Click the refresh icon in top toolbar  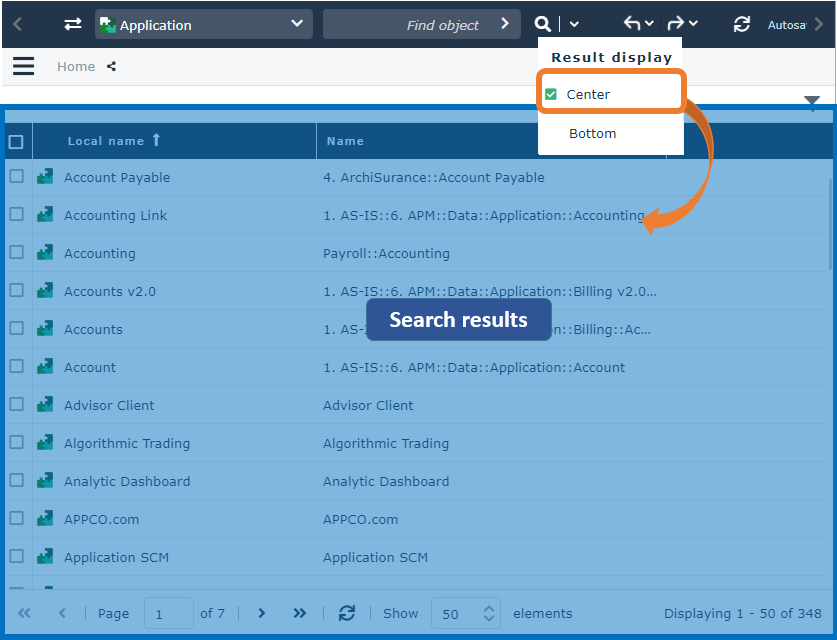pos(741,24)
